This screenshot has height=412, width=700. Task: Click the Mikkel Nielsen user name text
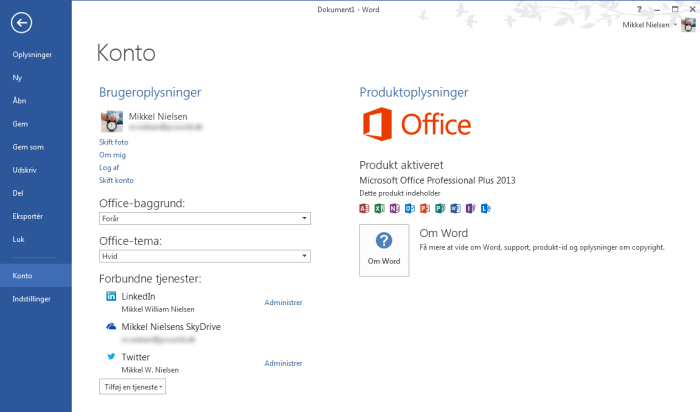(158, 117)
